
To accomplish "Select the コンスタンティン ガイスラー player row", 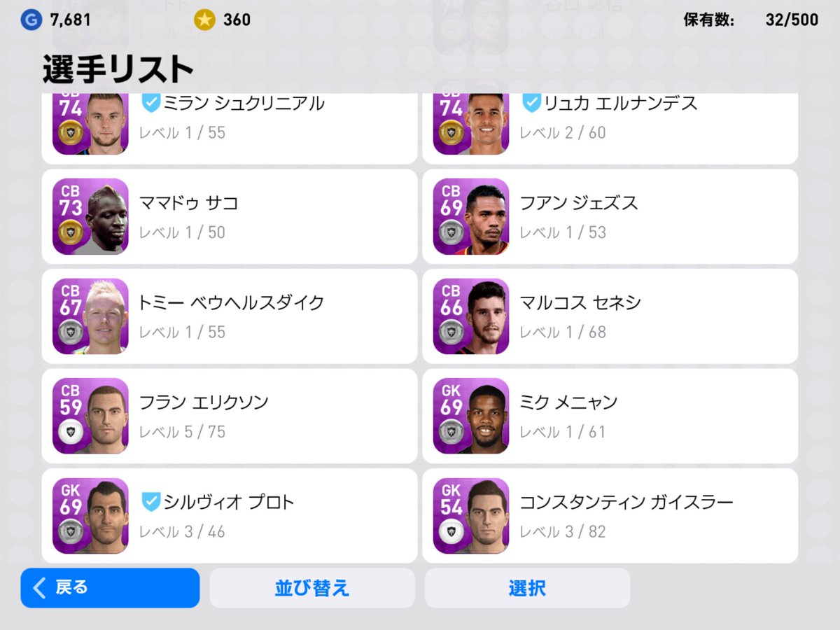I will click(x=610, y=516).
